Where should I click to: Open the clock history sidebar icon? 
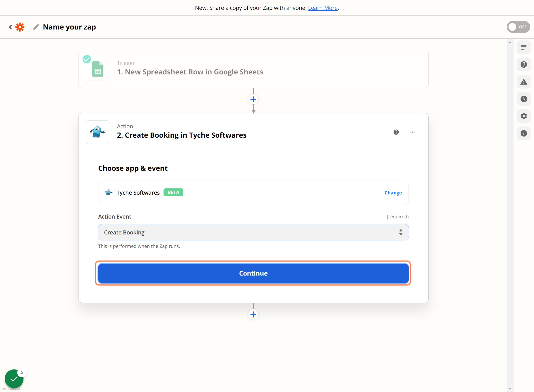523,99
